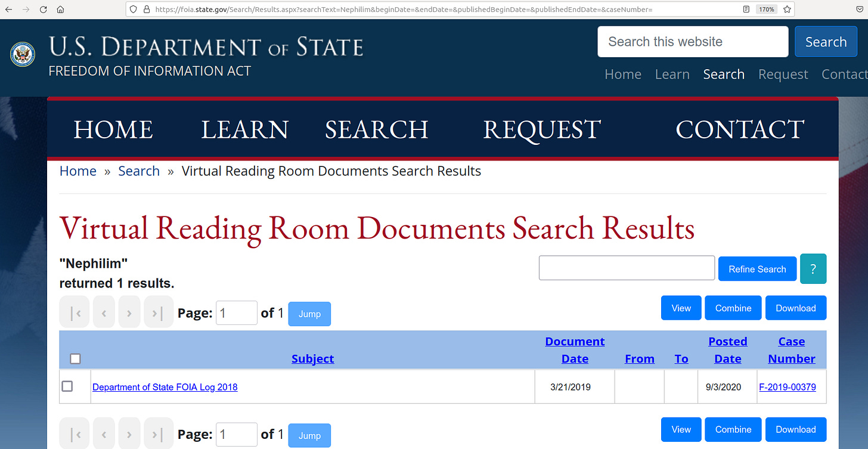Image resolution: width=868 pixels, height=449 pixels.
Task: Click the top last-page pager icon
Action: click(x=159, y=313)
